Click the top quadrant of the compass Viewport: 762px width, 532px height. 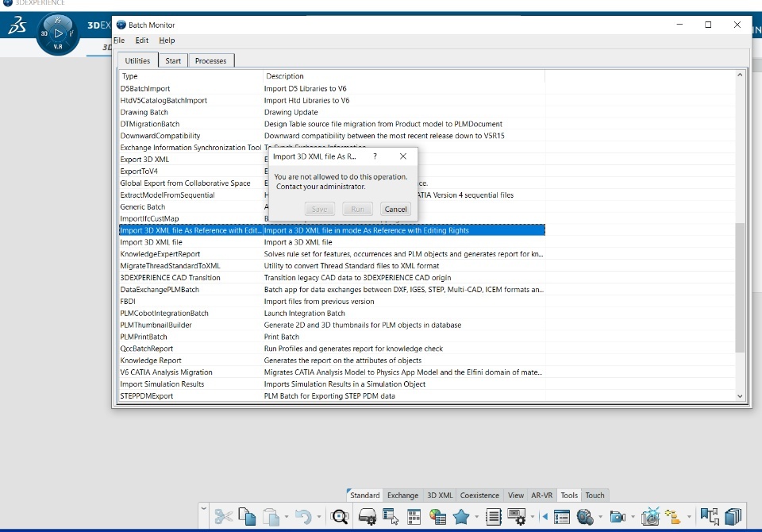tap(58, 20)
